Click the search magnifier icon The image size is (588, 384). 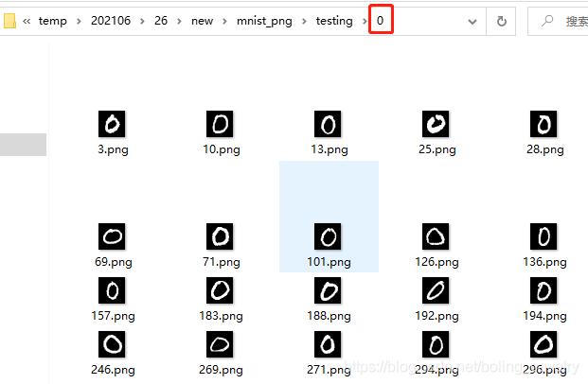pos(547,21)
